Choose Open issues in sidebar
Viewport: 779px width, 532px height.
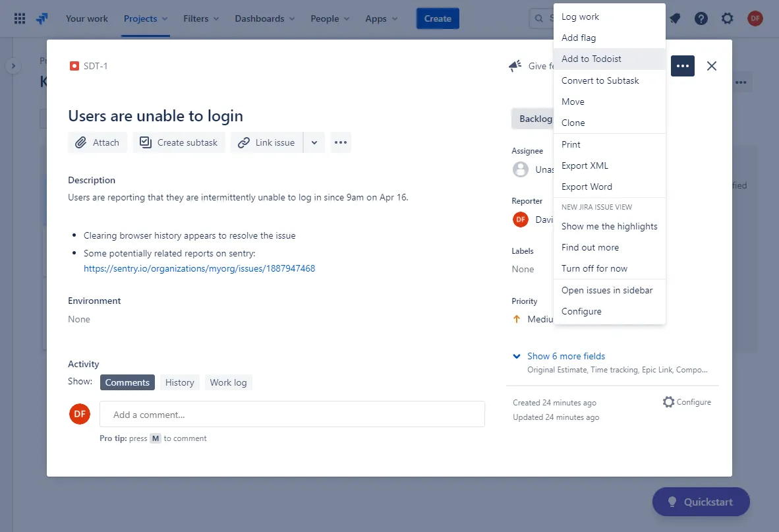point(610,290)
